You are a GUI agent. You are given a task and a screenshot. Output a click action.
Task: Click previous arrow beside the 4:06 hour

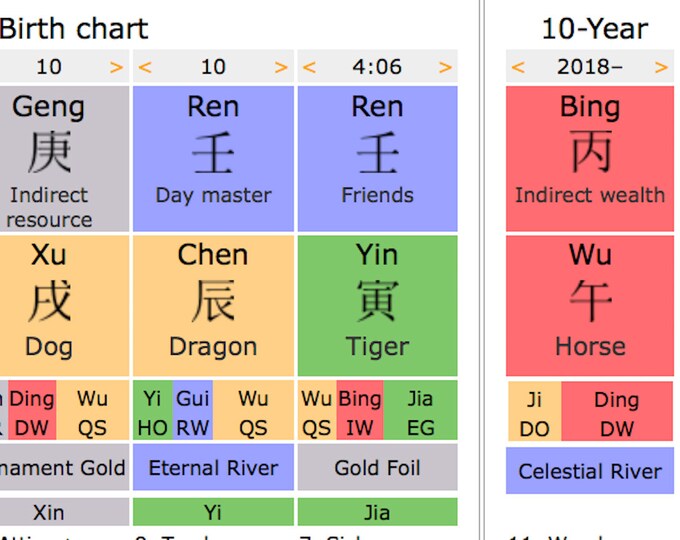click(309, 67)
